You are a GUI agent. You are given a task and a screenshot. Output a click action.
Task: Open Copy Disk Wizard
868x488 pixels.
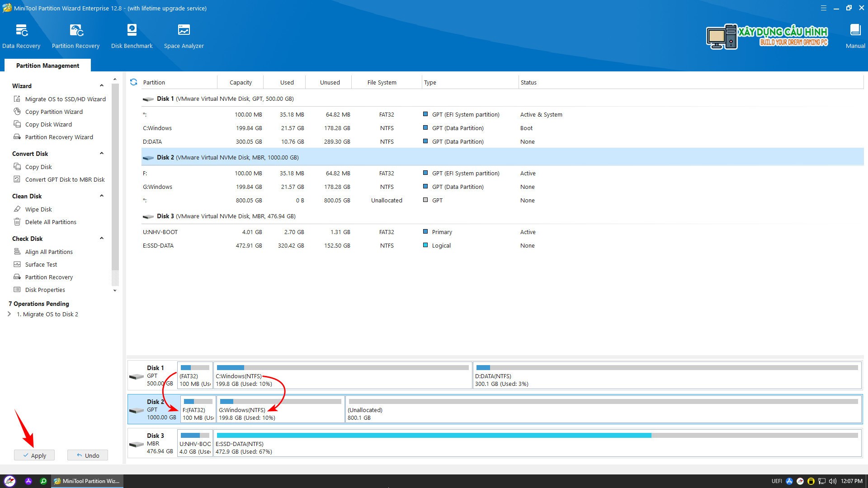click(43, 124)
